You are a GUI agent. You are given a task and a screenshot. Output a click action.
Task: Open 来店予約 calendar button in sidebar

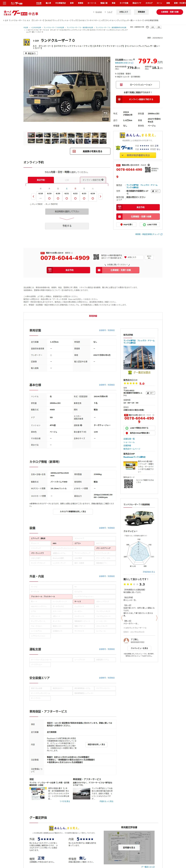(138, 207)
